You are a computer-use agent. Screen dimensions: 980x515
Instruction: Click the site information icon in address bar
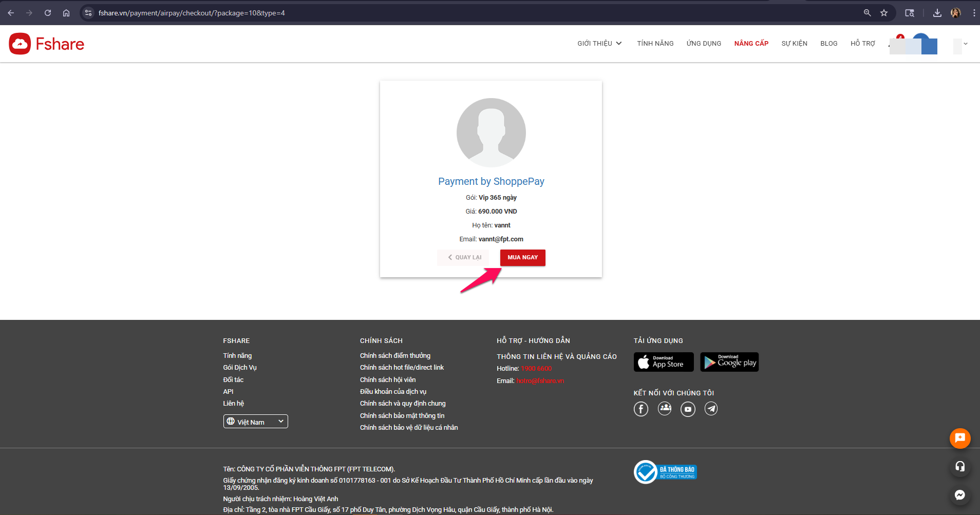point(88,13)
